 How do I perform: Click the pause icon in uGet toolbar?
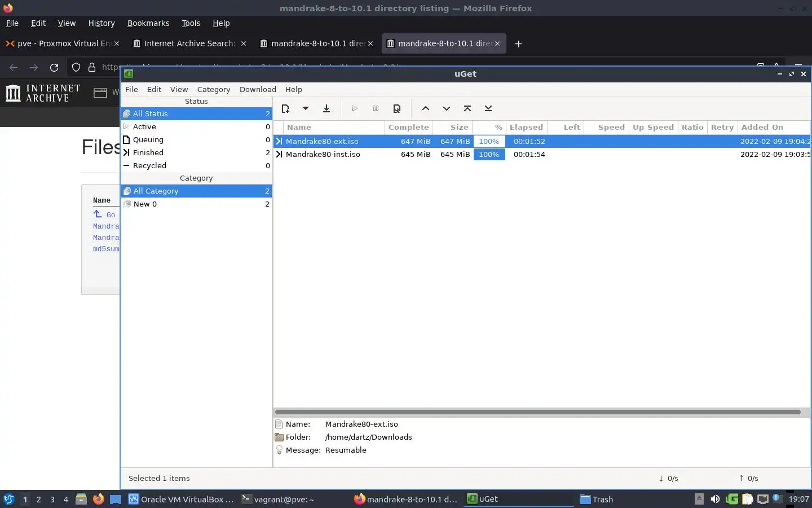point(376,108)
